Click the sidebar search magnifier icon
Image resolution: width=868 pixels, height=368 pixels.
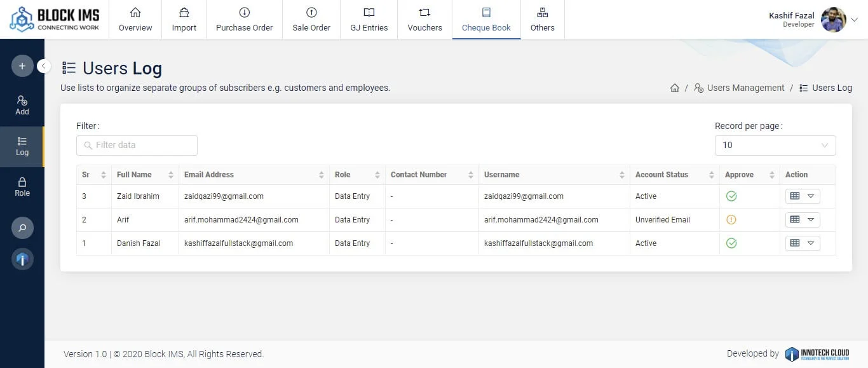tap(22, 228)
